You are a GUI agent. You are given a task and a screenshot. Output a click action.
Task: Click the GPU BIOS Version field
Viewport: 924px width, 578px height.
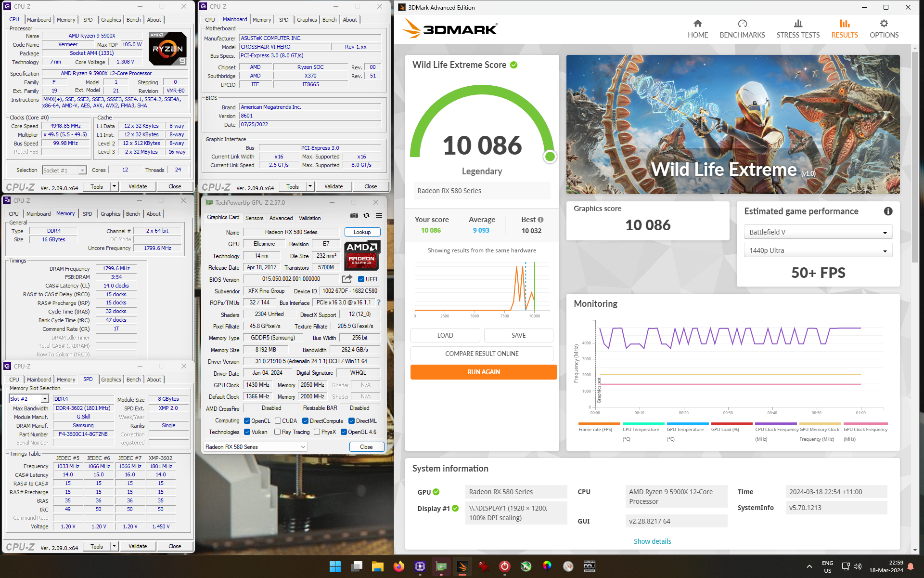click(x=291, y=279)
